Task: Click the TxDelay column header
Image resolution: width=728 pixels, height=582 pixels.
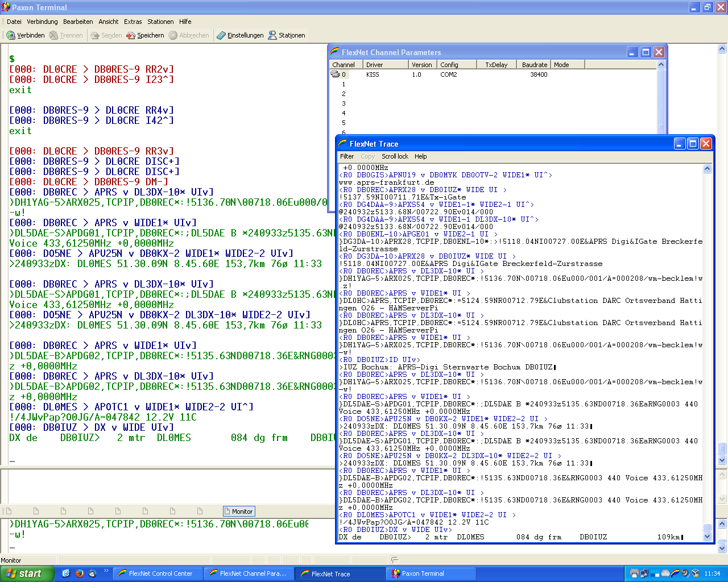Action: click(x=497, y=65)
